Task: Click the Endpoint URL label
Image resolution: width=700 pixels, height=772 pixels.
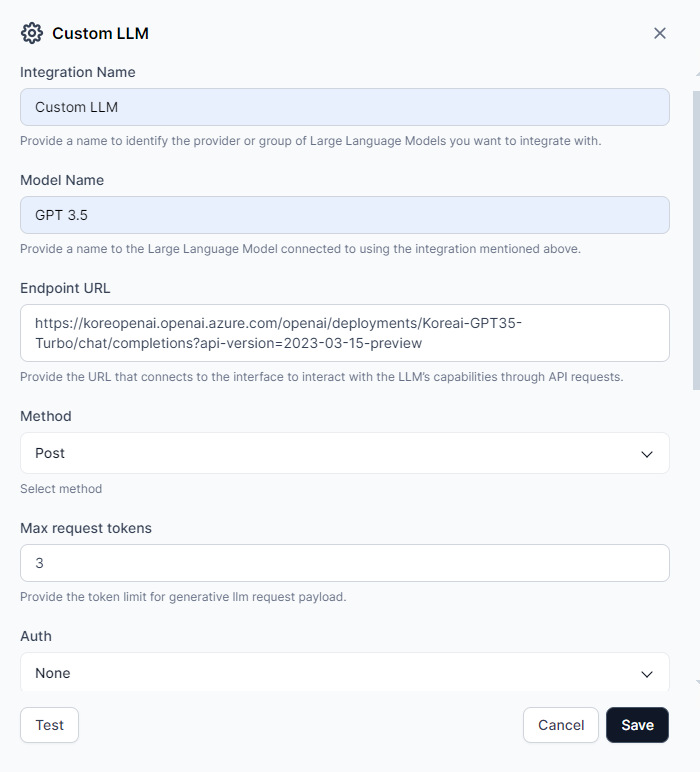Action: click(65, 288)
